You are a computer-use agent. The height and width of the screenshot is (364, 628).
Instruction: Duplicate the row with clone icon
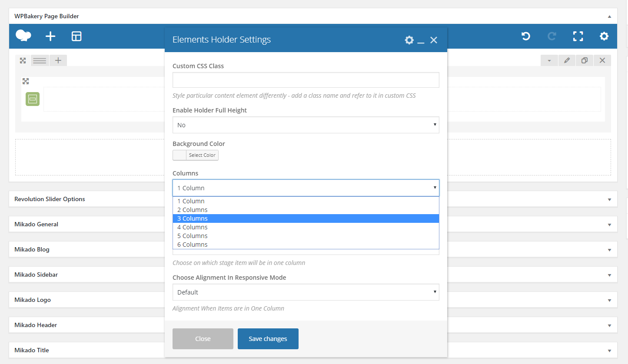coord(585,60)
